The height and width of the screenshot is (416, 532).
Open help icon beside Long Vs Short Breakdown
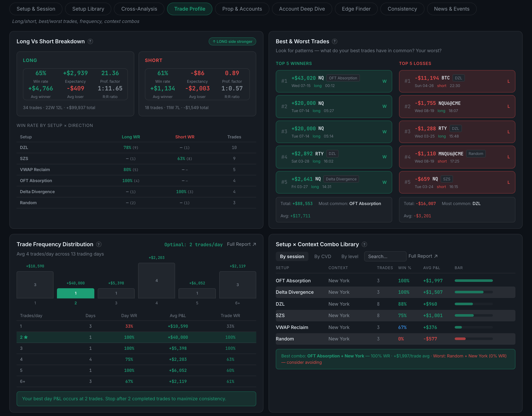point(90,41)
